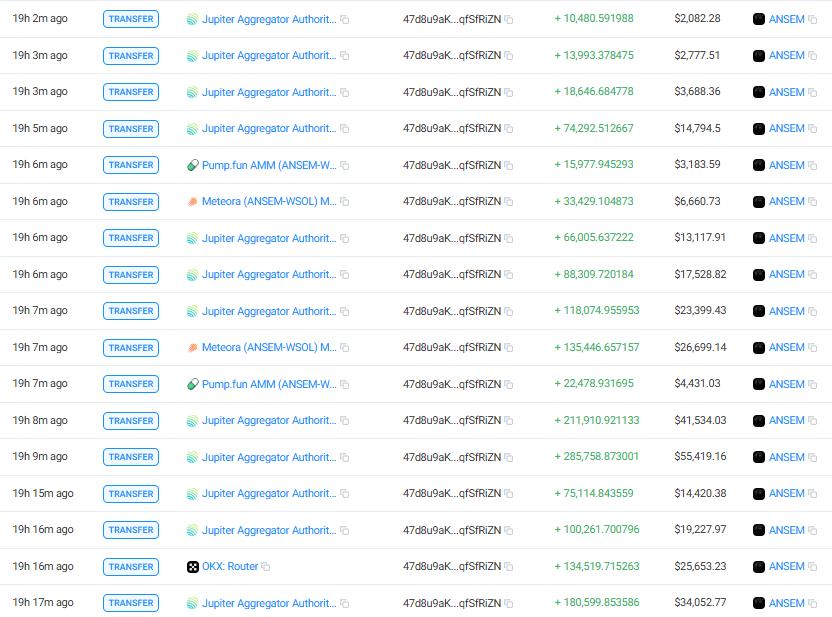
Task: Open 47d8u9aK...qfSfRiZN address in $19,227.97 row
Action: (452, 530)
